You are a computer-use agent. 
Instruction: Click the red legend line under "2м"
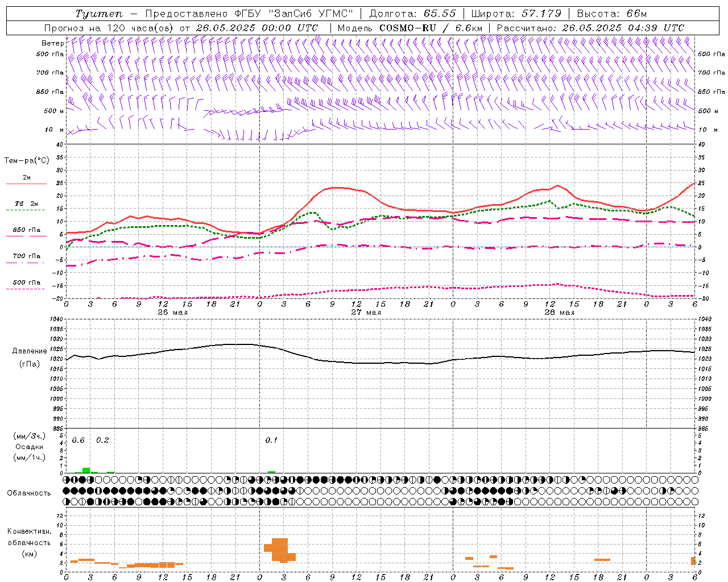26,184
